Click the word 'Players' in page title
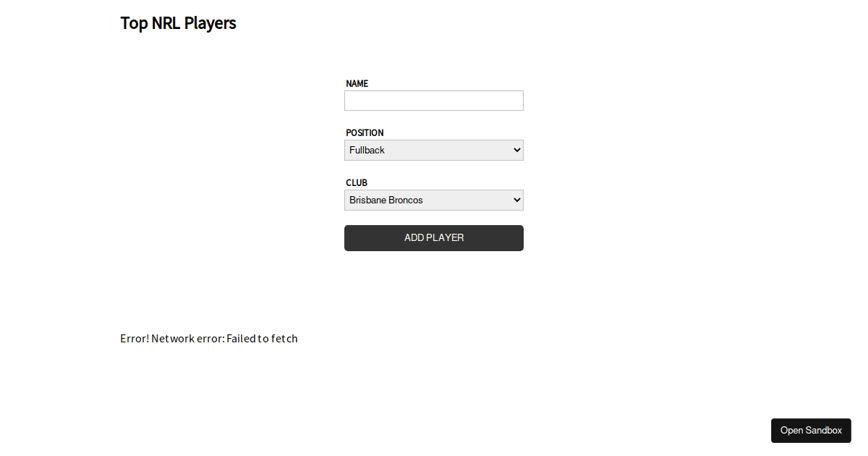 click(x=210, y=23)
